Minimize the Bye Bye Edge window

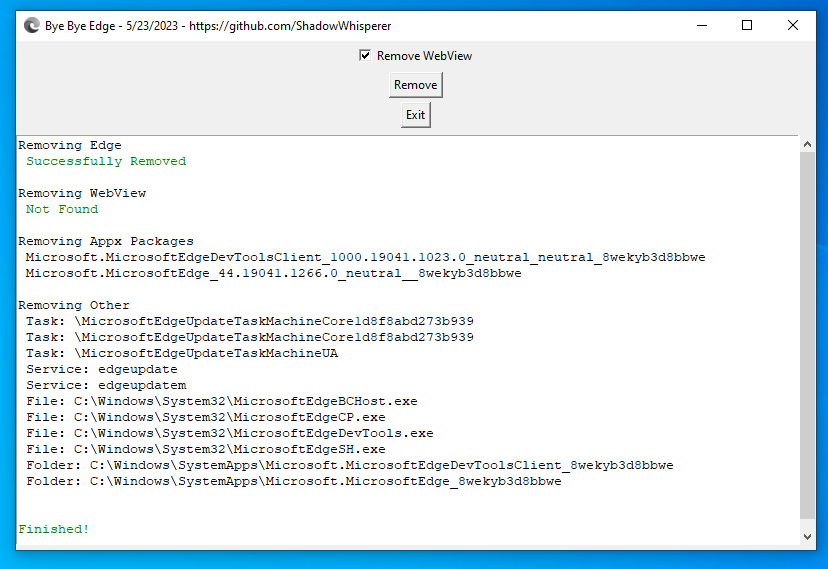(x=702, y=25)
